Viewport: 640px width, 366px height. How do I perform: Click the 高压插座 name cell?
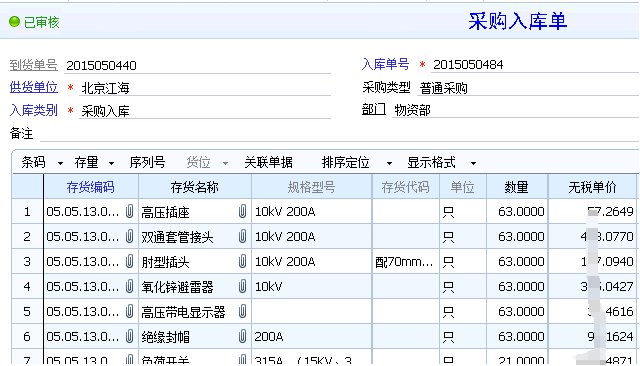(195, 211)
